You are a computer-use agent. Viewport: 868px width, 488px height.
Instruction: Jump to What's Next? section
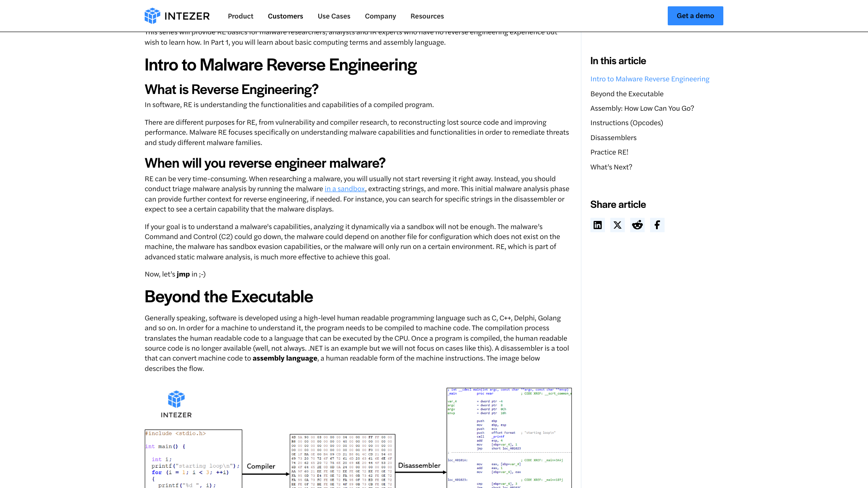coord(611,167)
